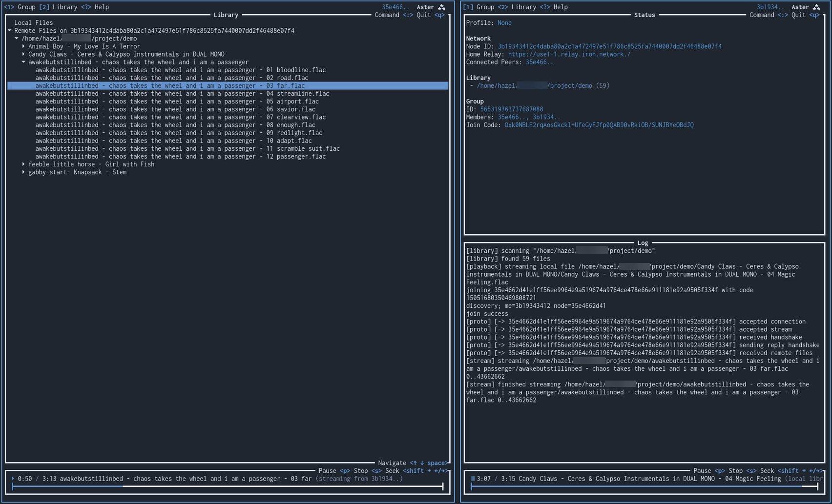
Task: Expand the gabby start- Knapsack - Stem folder
Action: click(x=23, y=172)
